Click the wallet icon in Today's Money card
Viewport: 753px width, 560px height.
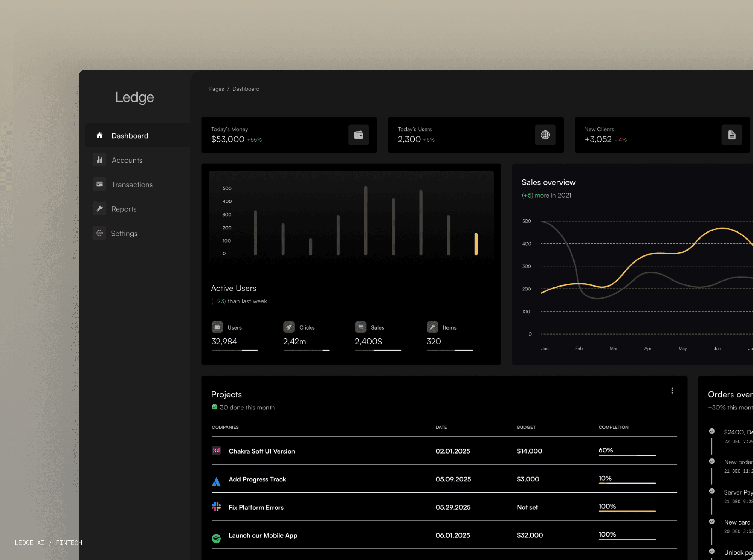(x=358, y=135)
